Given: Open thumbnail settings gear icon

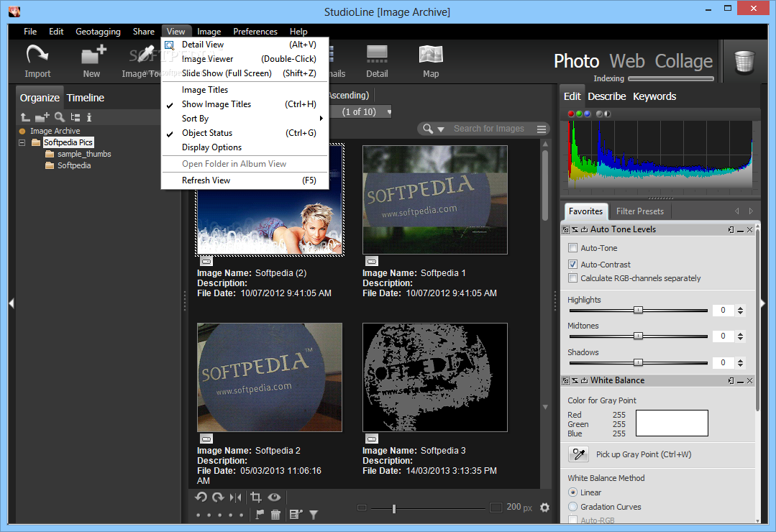Looking at the screenshot, I should pos(544,508).
